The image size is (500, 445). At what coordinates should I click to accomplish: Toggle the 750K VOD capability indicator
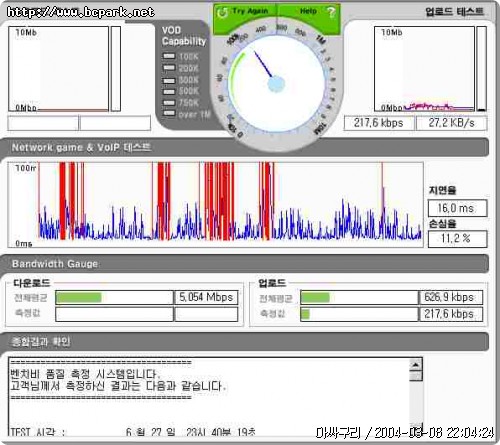169,103
